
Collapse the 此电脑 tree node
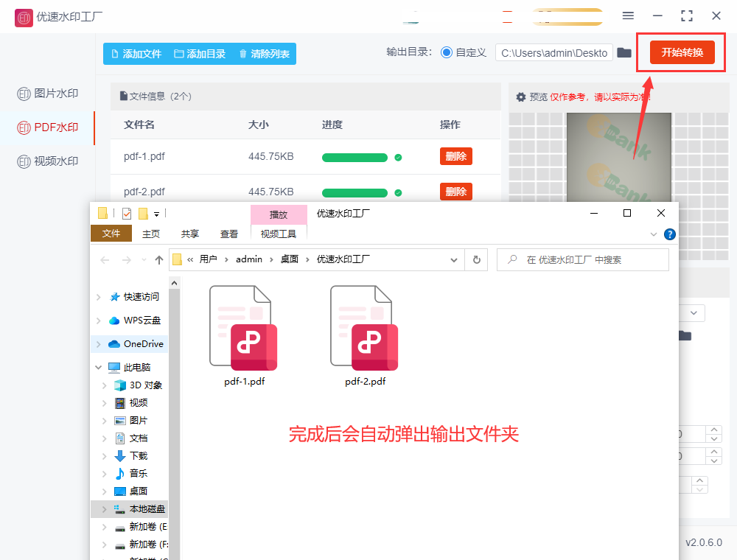pyautogui.click(x=98, y=368)
